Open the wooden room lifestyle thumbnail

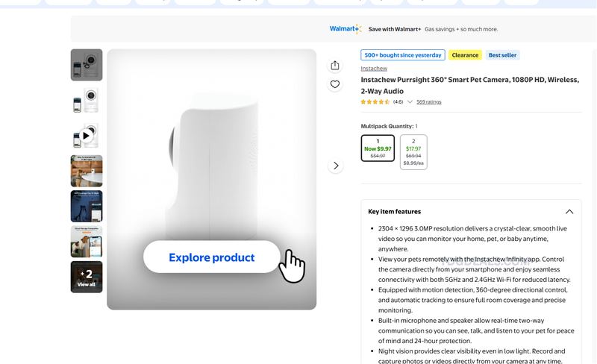pos(87,171)
